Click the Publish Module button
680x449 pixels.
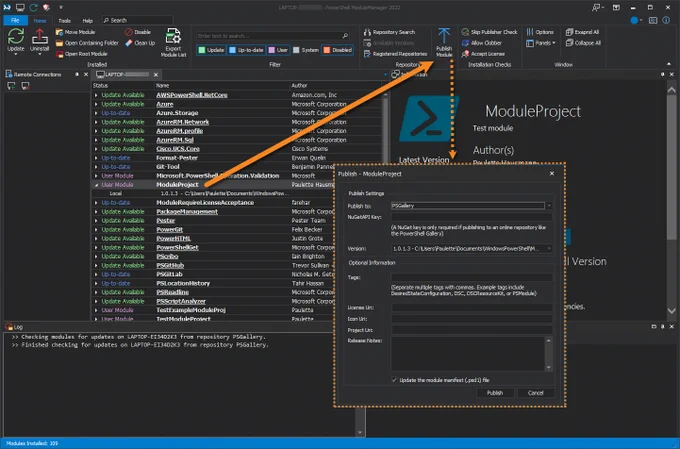click(x=444, y=43)
